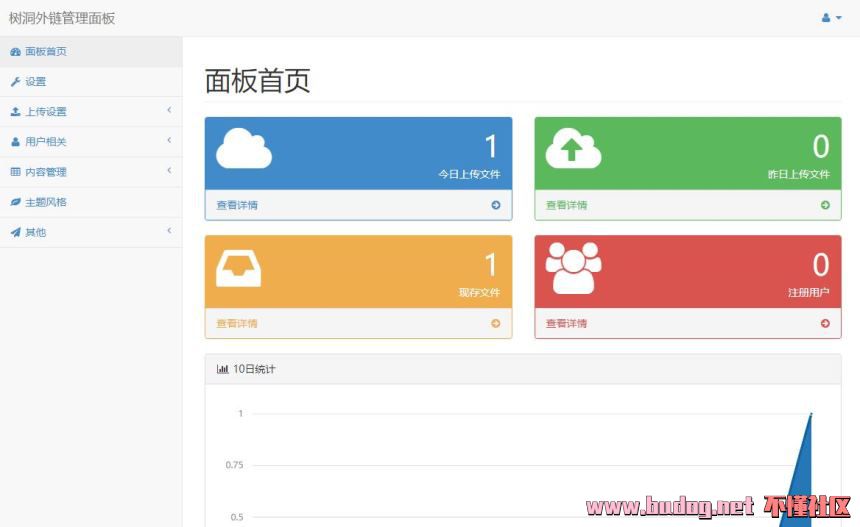This screenshot has width=860, height=527.
Task: Click the 10日统计 panel heading text
Action: 254,369
